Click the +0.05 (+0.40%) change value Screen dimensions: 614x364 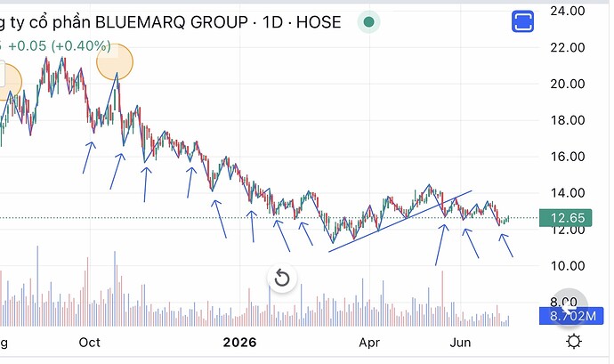(60, 46)
